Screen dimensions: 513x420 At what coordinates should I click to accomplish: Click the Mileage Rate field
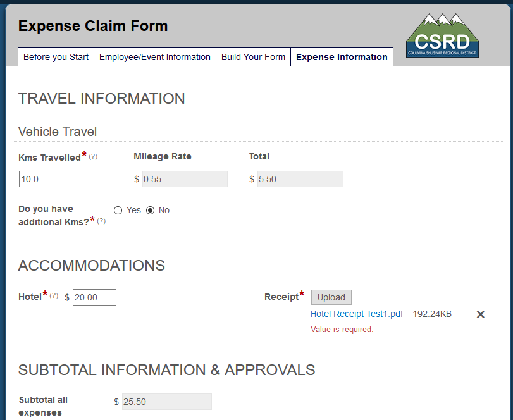pos(185,179)
